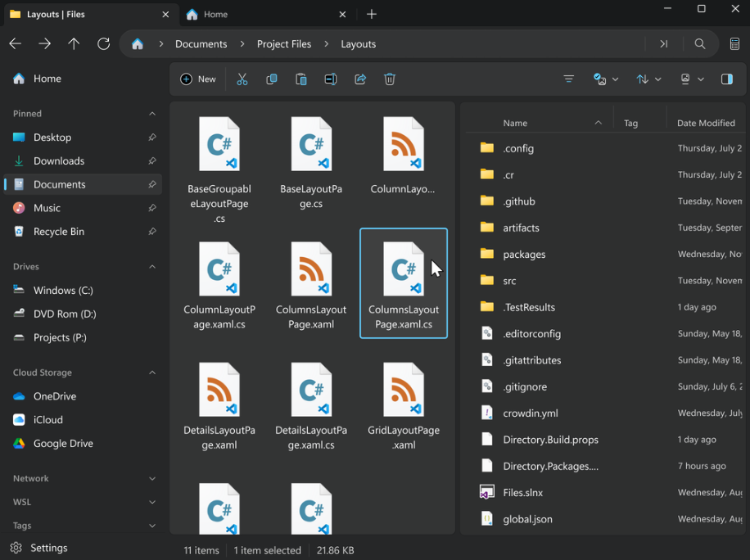Click the Paste clipboard icon

(x=300, y=79)
